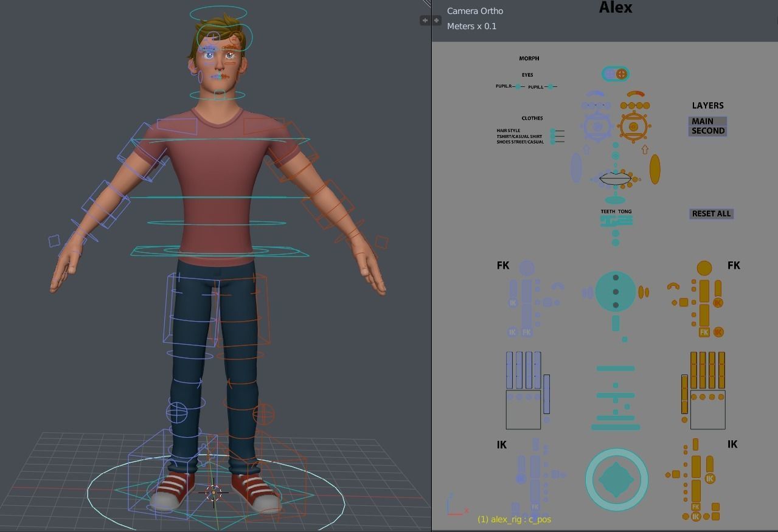The image size is (778, 532).
Task: Toggle orange IK circle beside the FK square
Action: pos(718,332)
